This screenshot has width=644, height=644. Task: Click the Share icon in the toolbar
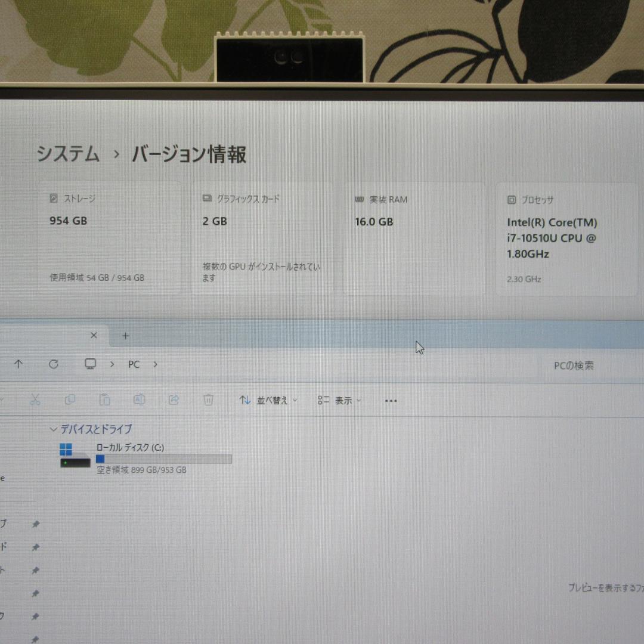[x=174, y=400]
